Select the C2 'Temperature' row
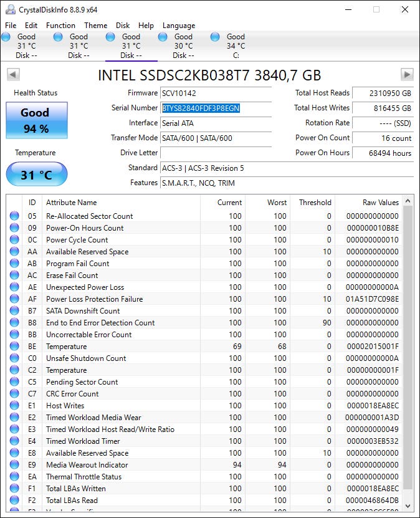This screenshot has width=420, height=518. 204,370
